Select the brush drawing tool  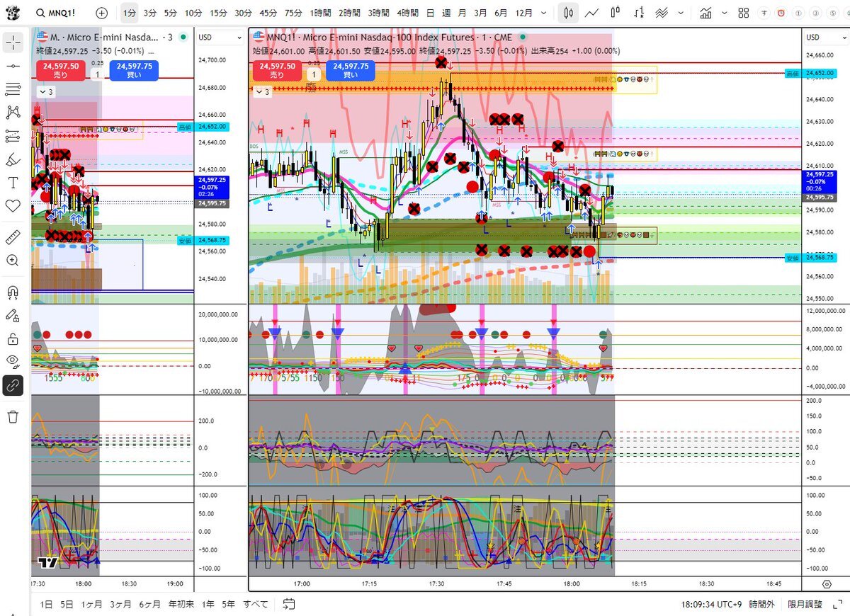[x=13, y=159]
